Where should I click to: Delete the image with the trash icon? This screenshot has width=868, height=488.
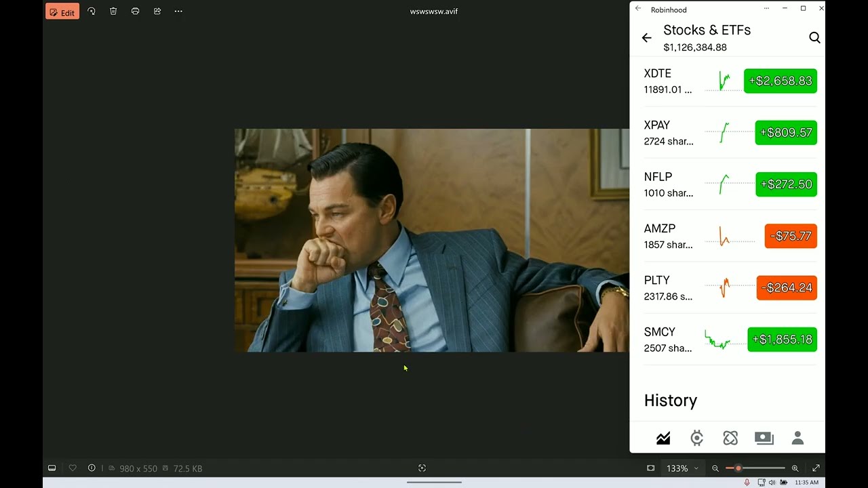click(113, 12)
